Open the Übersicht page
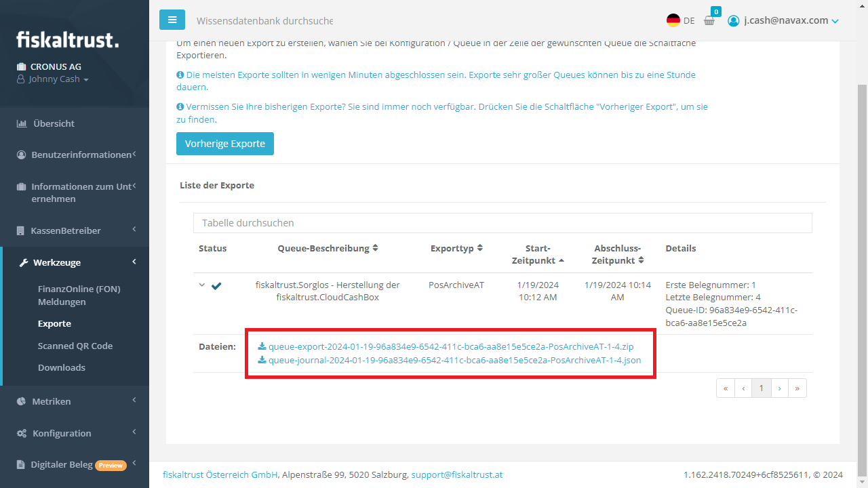The height and width of the screenshot is (488, 868). click(x=54, y=123)
